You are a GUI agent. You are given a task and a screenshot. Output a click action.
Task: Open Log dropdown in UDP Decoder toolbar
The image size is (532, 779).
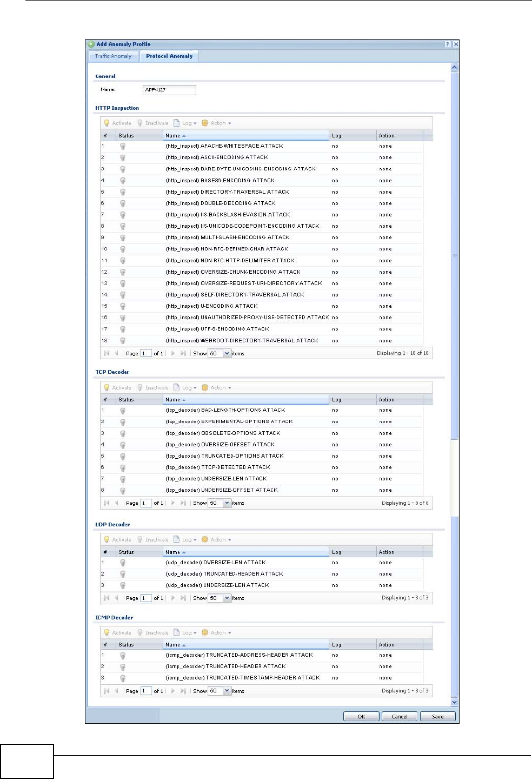[185, 540]
